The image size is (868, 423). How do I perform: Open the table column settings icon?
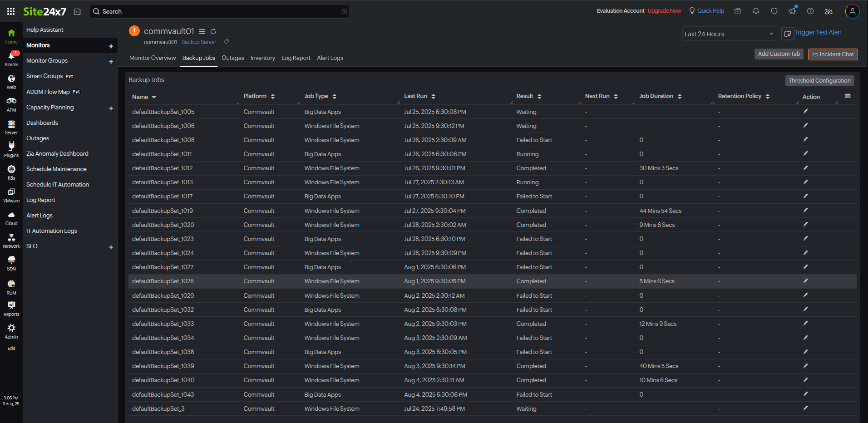pos(847,96)
